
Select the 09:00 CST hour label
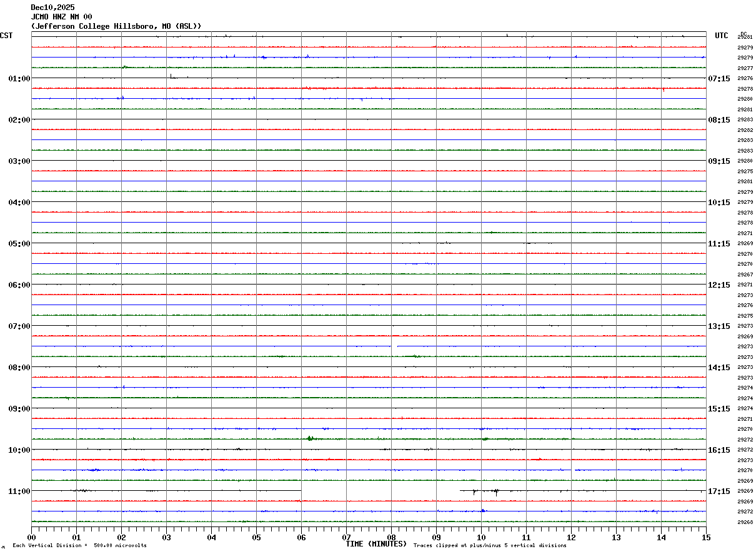click(19, 409)
